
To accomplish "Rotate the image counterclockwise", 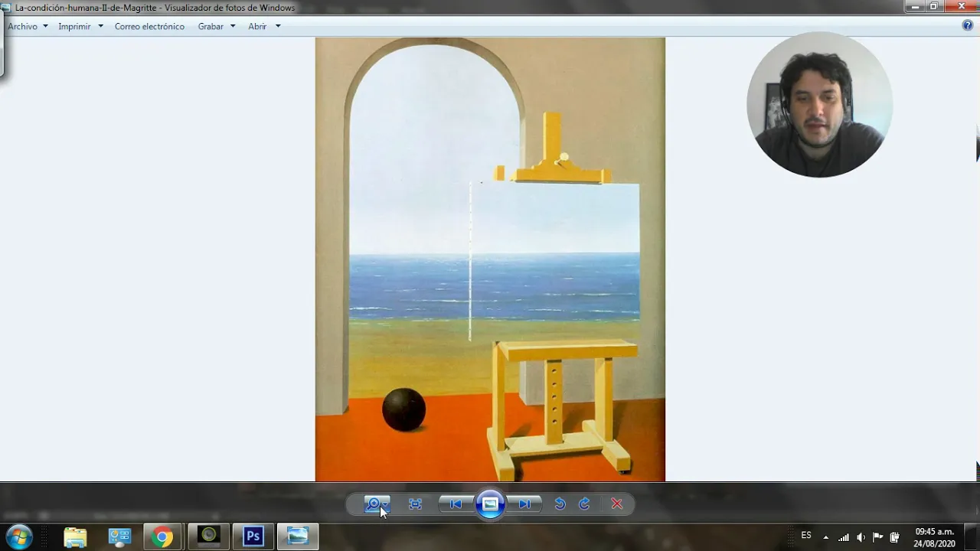I will [x=560, y=504].
